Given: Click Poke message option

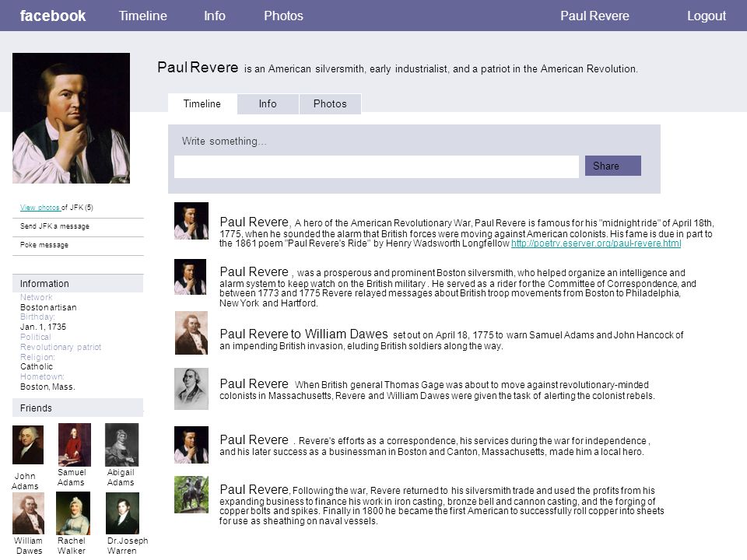Looking at the screenshot, I should click(44, 245).
